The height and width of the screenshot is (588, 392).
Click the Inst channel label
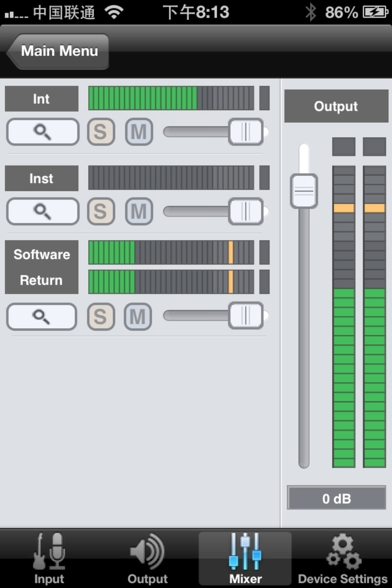pyautogui.click(x=42, y=178)
